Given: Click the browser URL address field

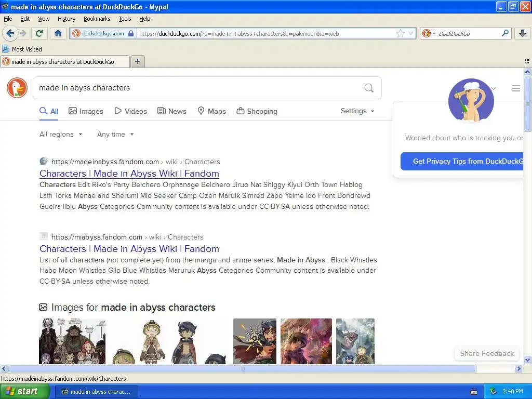Looking at the screenshot, I should coord(265,33).
